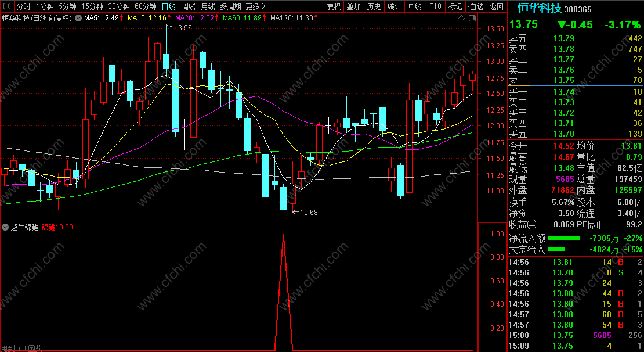Image resolution: width=644 pixels, height=352 pixels.
Task: Click the 买五 bid price 13.70
Action: click(564, 134)
